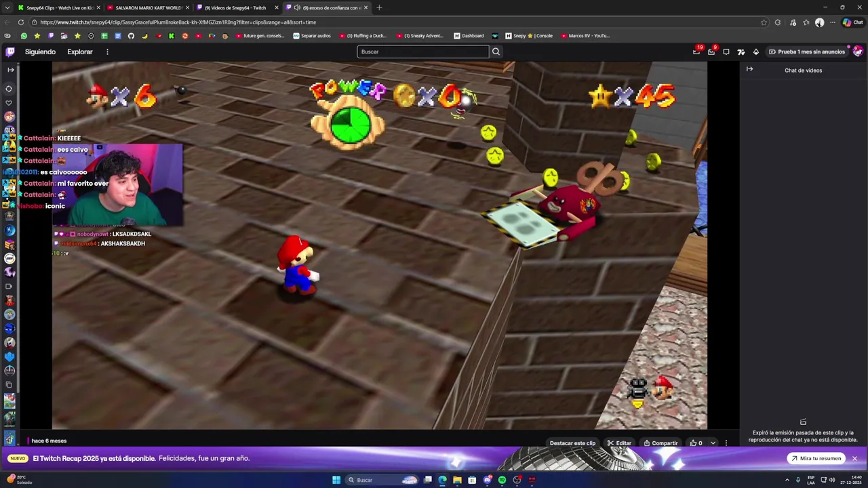Open Discord from the taskbar

click(487, 480)
